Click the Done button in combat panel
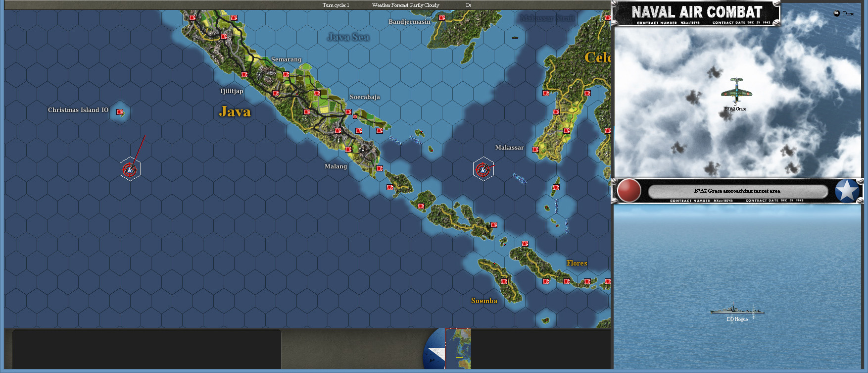Screen dimensions: 868x373 (844, 13)
